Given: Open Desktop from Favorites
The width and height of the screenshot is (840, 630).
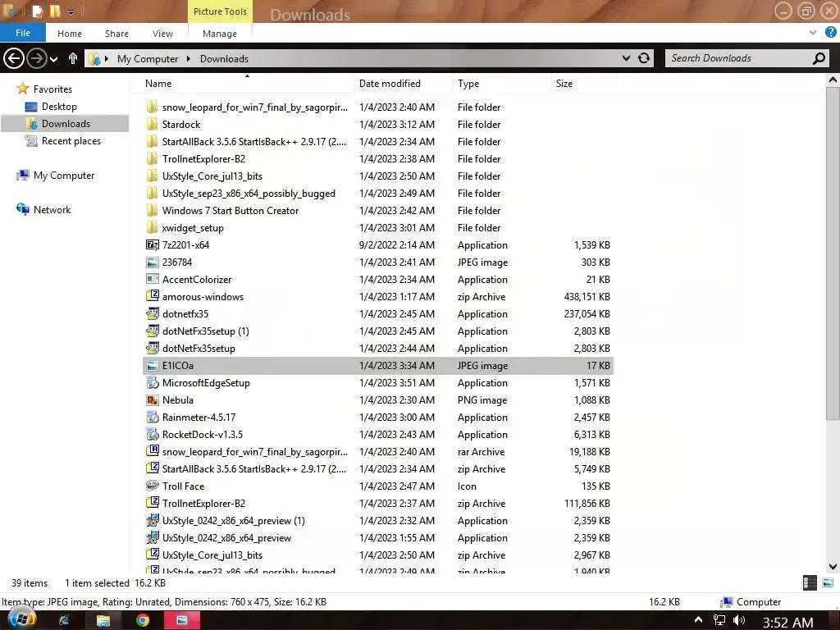Looking at the screenshot, I should [x=59, y=107].
